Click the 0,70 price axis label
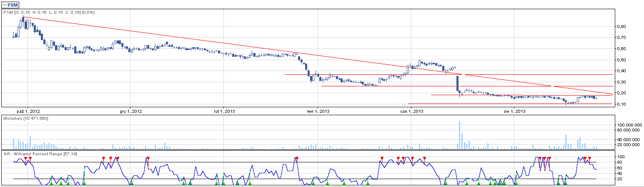 [x=621, y=38]
